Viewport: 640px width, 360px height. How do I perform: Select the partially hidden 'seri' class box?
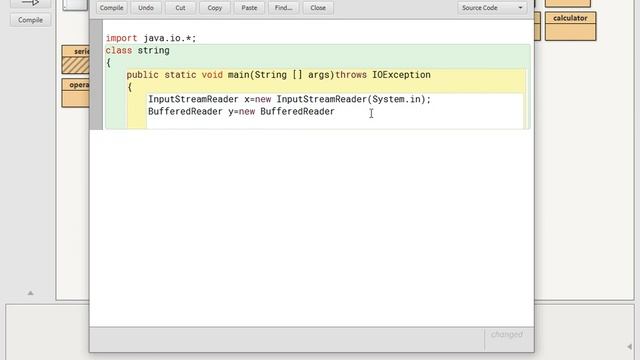point(76,60)
